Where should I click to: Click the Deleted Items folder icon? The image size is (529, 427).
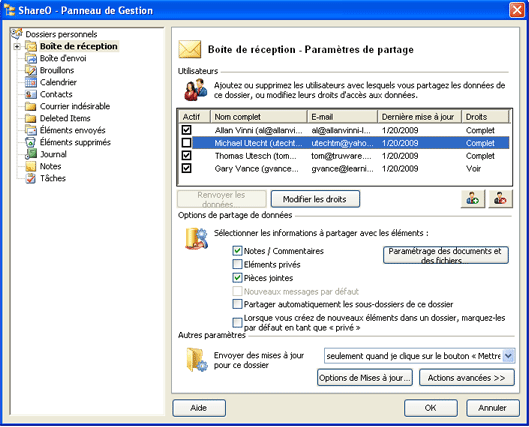tap(31, 118)
